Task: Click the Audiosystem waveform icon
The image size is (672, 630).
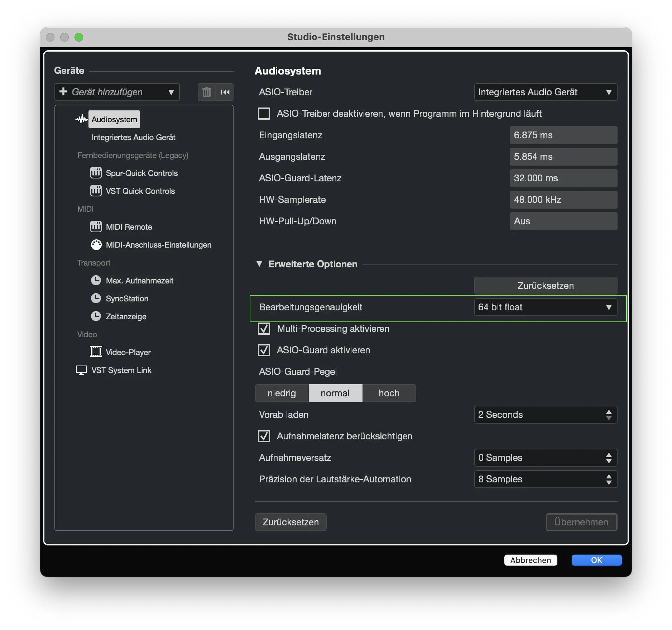Action: pos(82,119)
